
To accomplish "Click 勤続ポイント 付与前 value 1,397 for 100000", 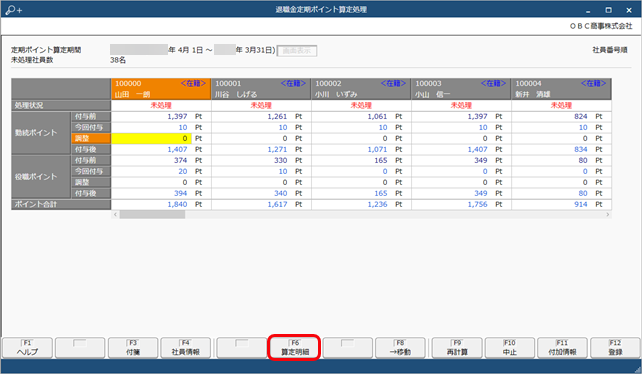I will point(177,116).
